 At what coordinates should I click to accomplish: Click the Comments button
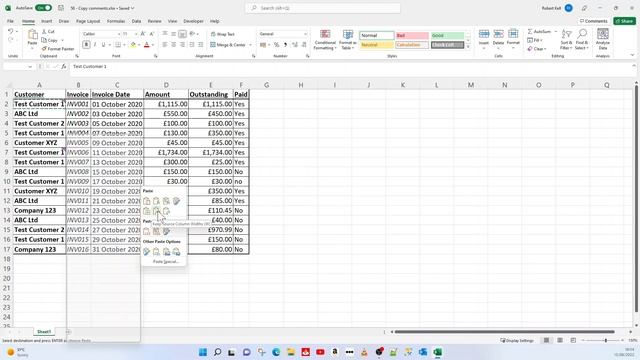click(x=594, y=21)
